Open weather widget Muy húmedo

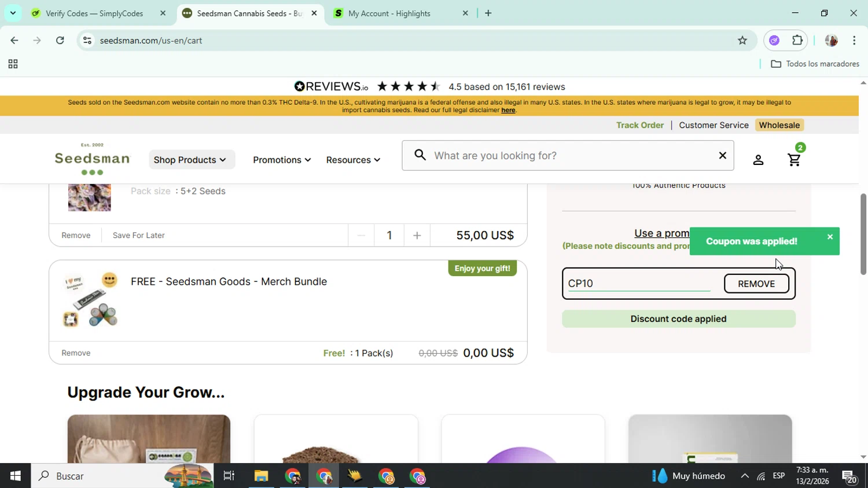click(689, 476)
